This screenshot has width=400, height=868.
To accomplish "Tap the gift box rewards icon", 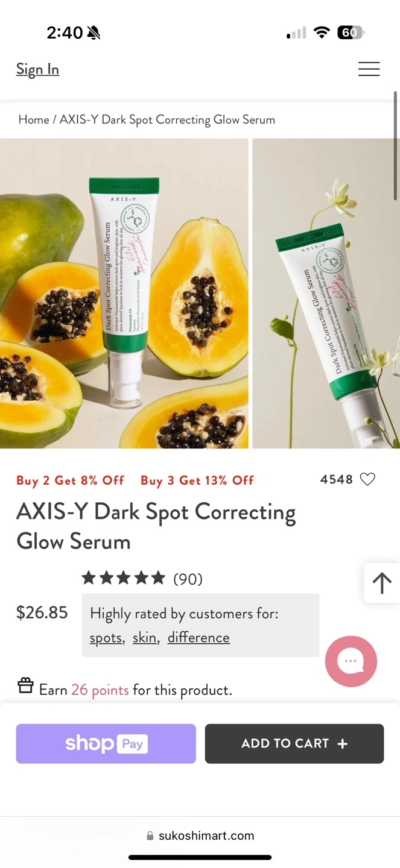I will click(25, 686).
